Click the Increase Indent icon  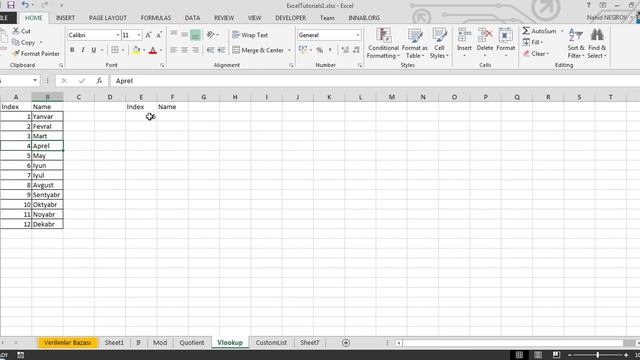tap(221, 50)
